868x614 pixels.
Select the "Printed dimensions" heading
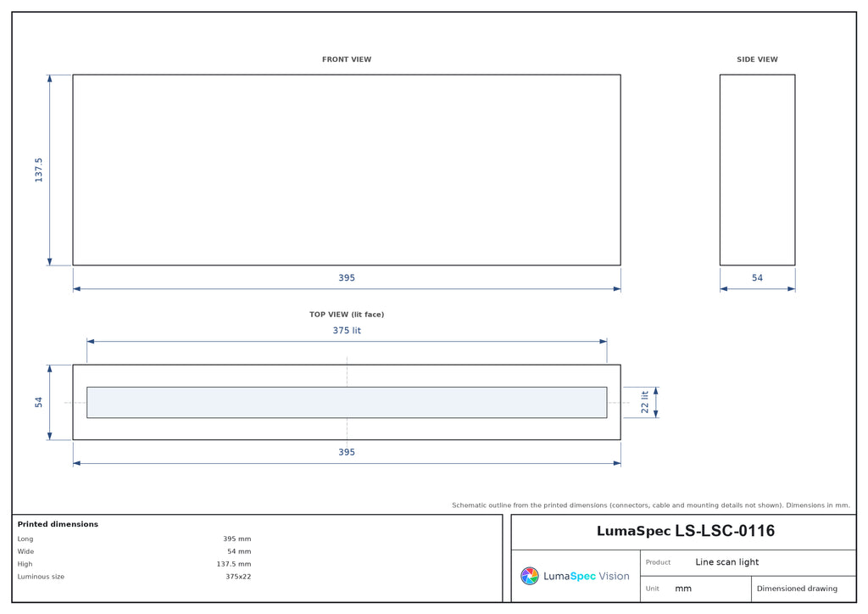pos(58,524)
